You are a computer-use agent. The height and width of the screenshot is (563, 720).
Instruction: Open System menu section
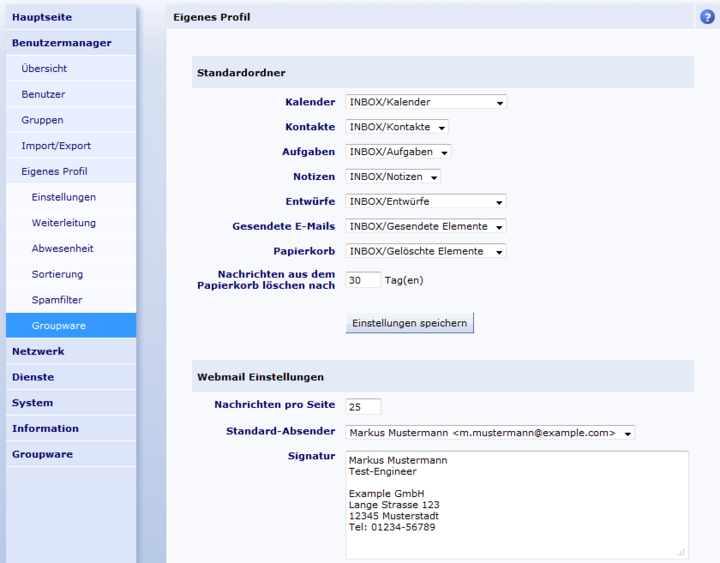pos(71,403)
